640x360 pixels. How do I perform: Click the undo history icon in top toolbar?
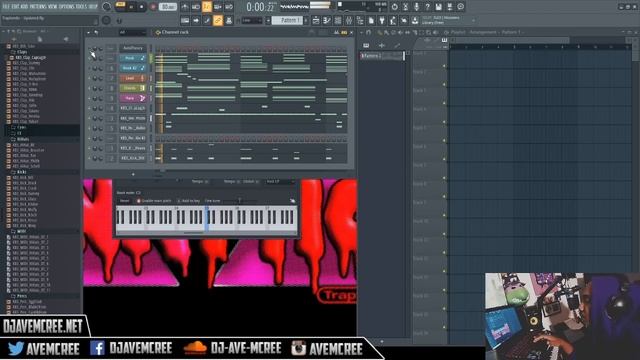coord(394,7)
